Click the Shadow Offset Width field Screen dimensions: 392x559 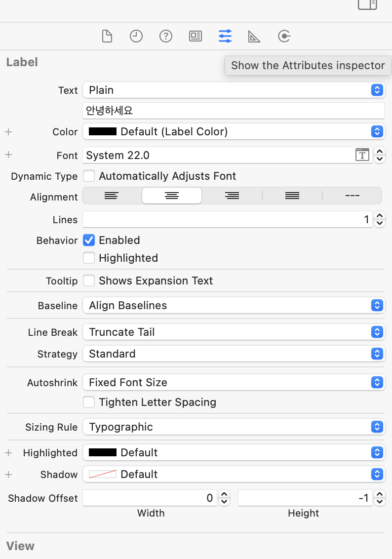150,498
